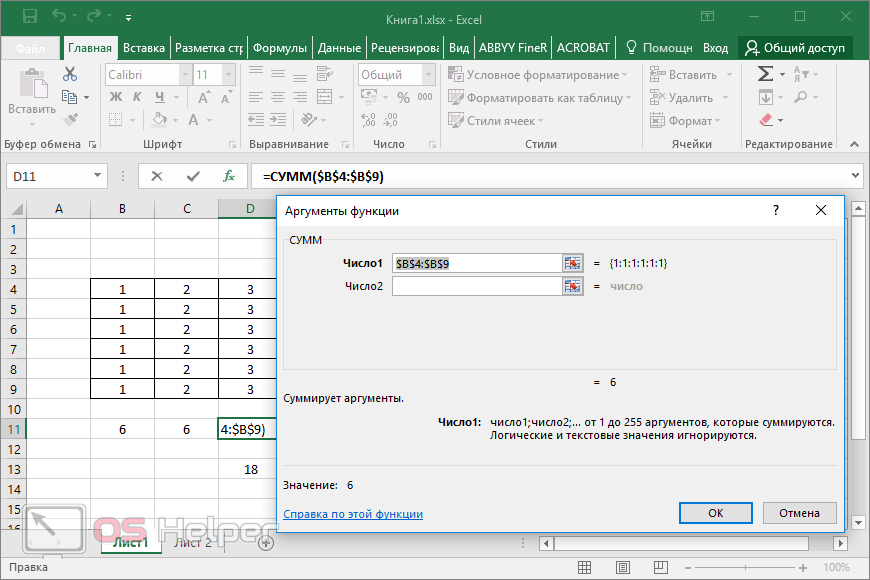This screenshot has height=580, width=870.
Task: Add a new sheet with plus icon
Action: (266, 543)
